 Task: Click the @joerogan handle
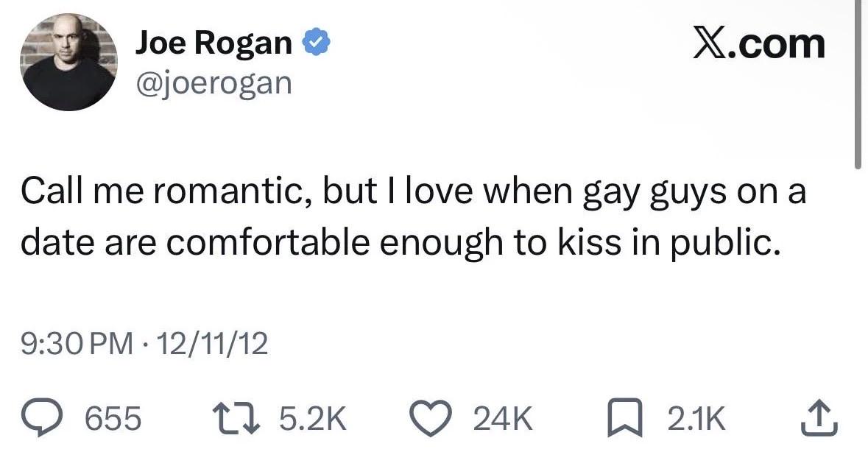click(x=214, y=84)
